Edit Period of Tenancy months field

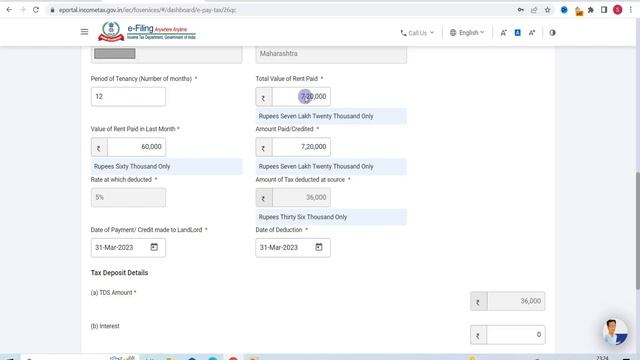click(x=128, y=96)
